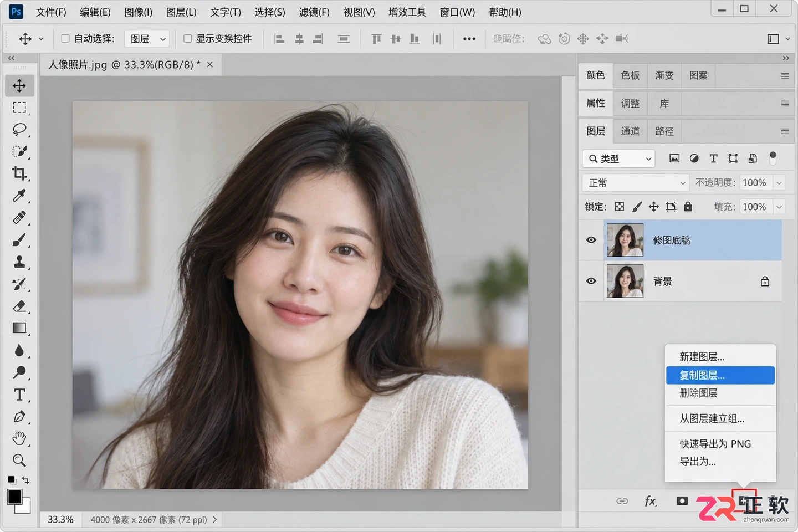Select the Hand tool
The height and width of the screenshot is (532, 798).
(x=19, y=438)
